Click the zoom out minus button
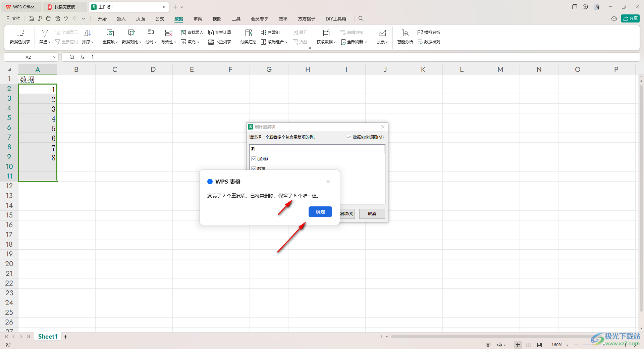The width and height of the screenshot is (644, 349). point(576,345)
